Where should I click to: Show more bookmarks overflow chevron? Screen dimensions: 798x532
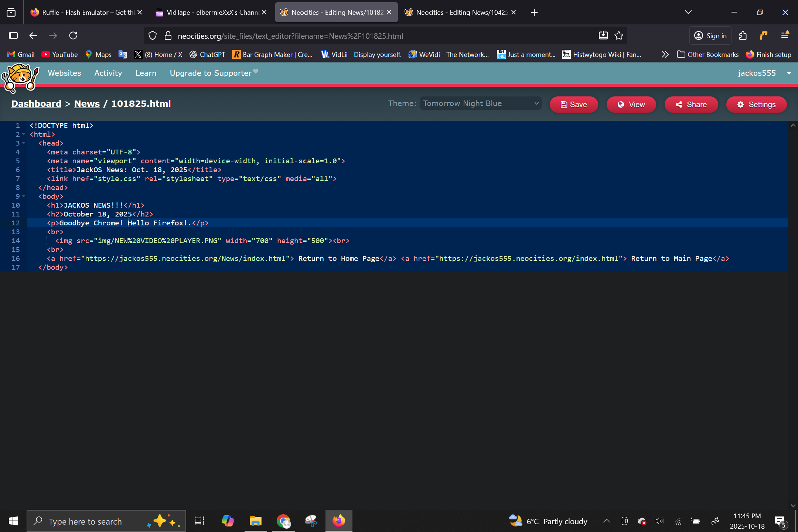click(x=665, y=55)
